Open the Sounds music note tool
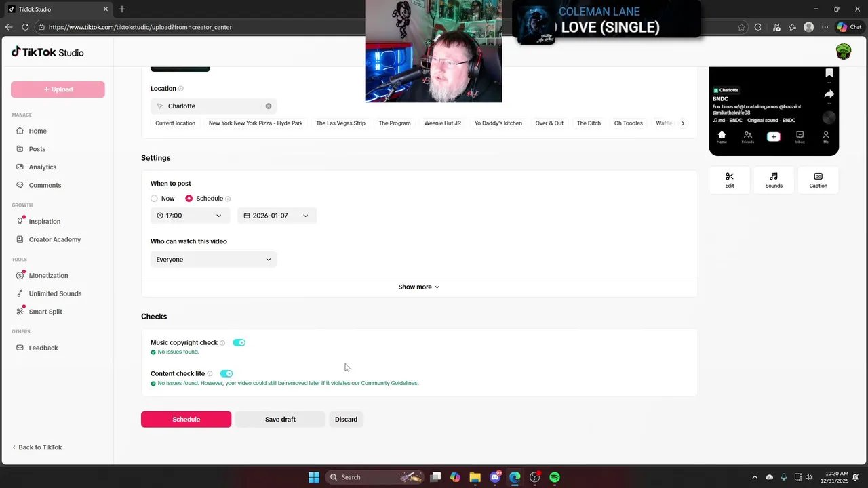The image size is (868, 488). pos(774,180)
